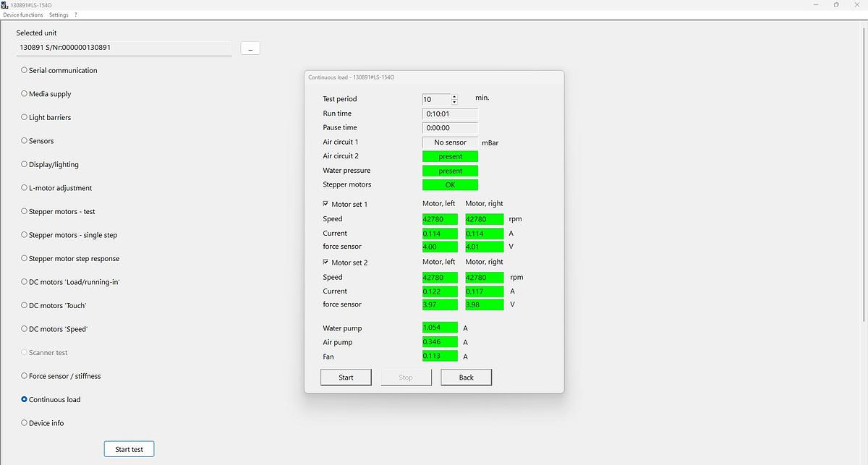Click the Test period input field

[436, 99]
